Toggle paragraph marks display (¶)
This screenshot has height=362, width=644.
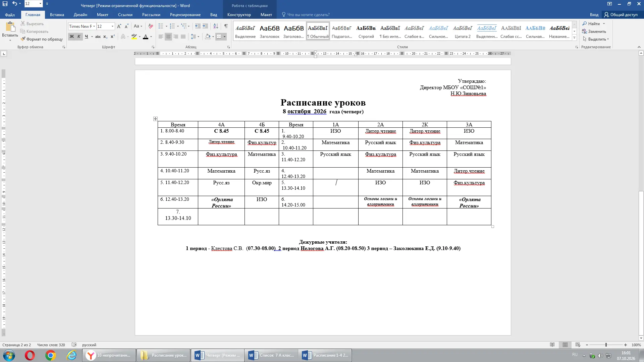tap(226, 26)
